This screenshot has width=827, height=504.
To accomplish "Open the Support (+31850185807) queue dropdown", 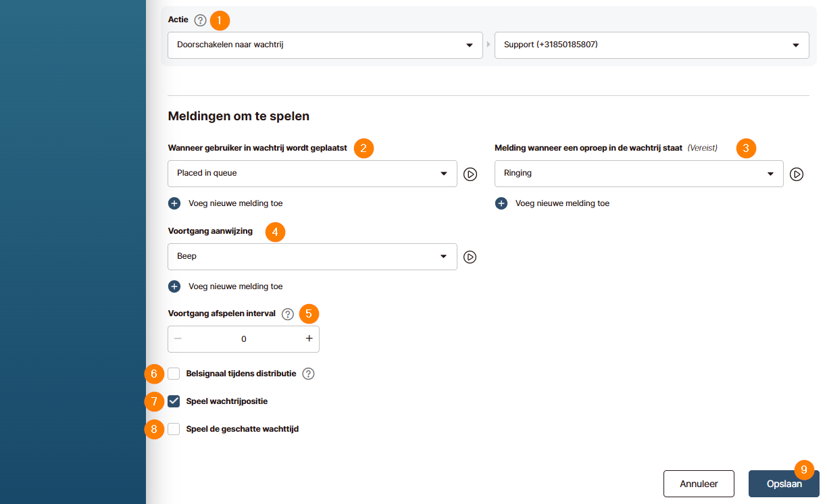I will 651,45.
